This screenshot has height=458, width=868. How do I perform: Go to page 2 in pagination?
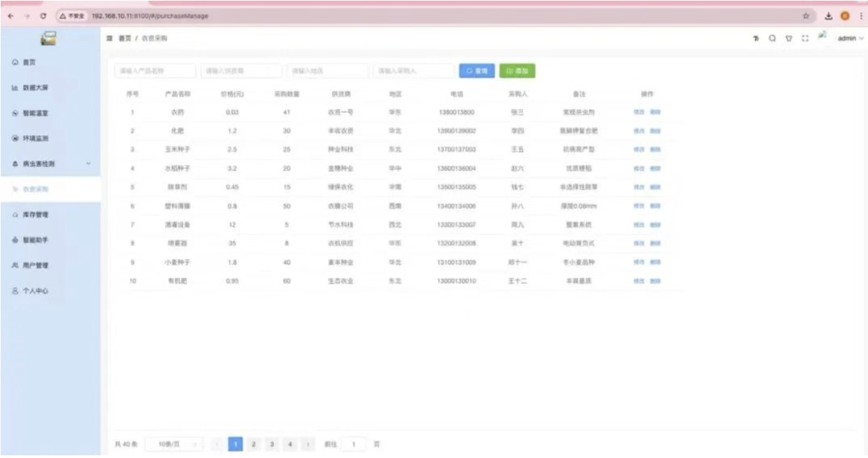(x=253, y=444)
